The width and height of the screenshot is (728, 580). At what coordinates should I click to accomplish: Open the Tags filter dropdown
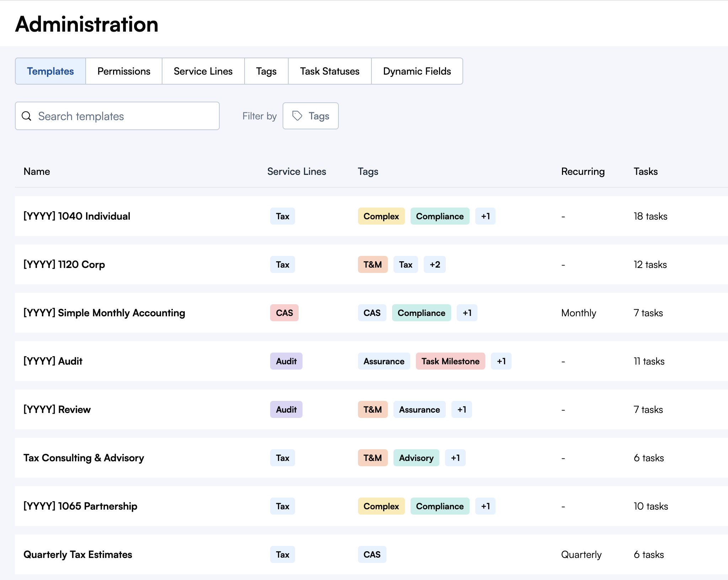click(311, 116)
